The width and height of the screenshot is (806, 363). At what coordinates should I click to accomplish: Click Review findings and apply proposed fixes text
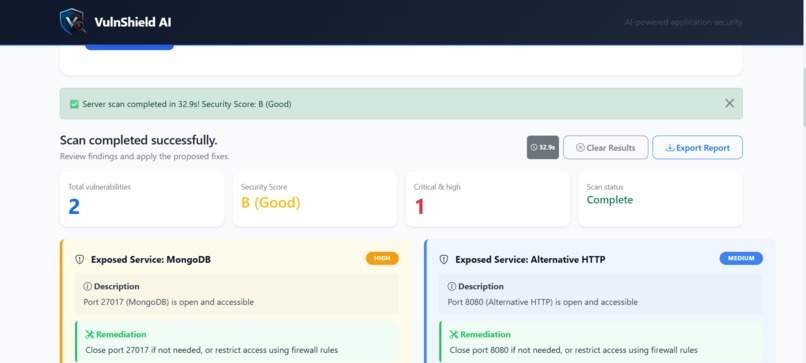coord(144,156)
